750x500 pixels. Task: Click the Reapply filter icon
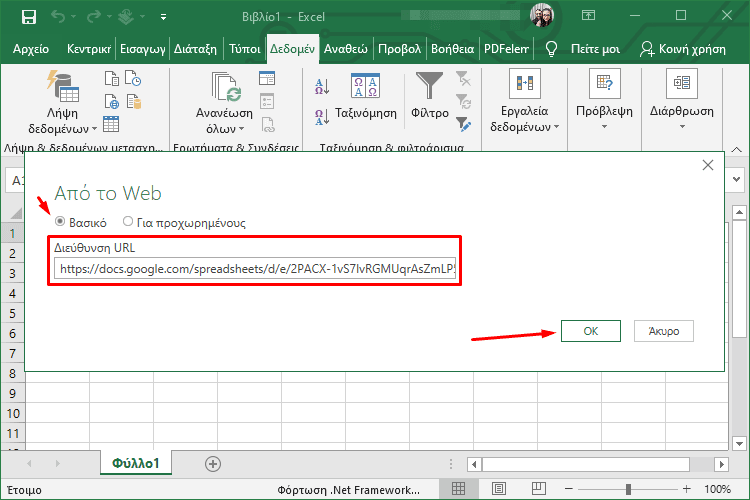coord(463,101)
